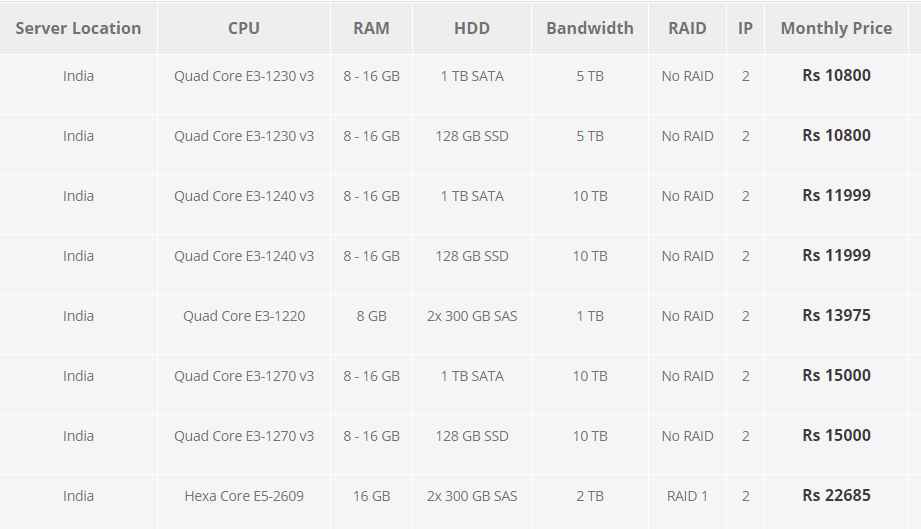Select the RAID column header
The image size is (921, 529).
(687, 28)
